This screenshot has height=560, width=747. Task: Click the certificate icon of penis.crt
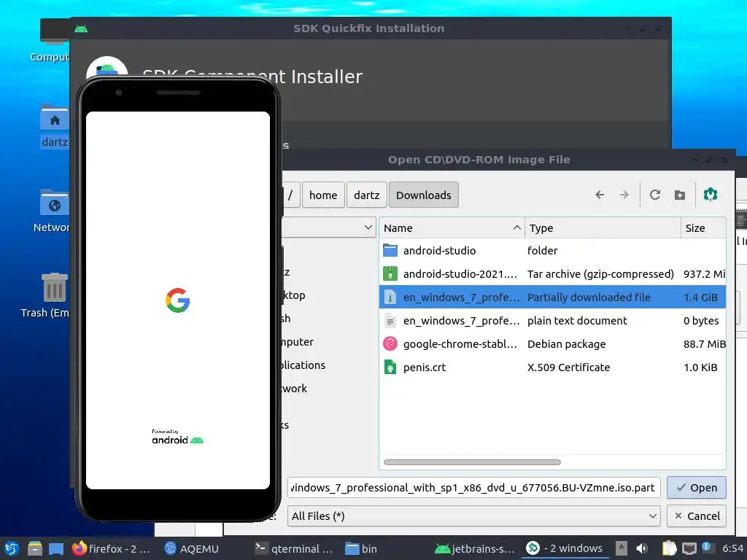(x=390, y=367)
